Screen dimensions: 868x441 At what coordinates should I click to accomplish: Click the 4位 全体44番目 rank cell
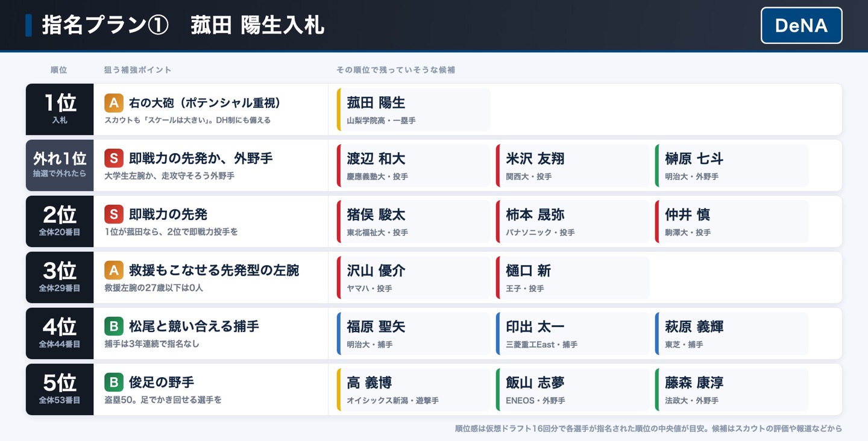[60, 333]
